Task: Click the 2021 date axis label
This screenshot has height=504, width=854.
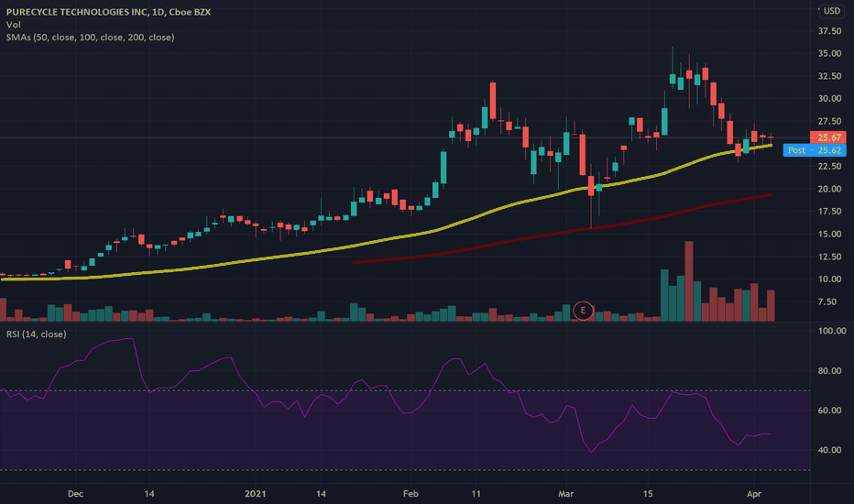Action: tap(255, 494)
